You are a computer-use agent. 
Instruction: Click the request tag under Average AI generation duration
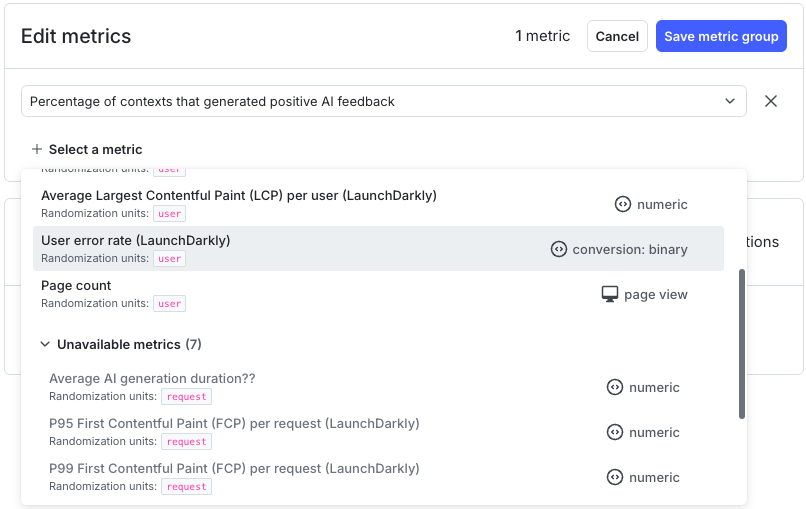tap(186, 397)
